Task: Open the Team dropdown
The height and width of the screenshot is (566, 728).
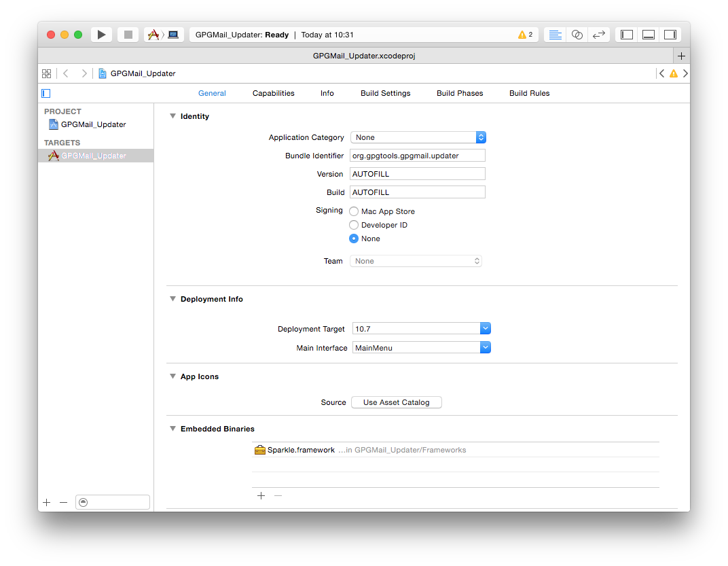Action: tap(416, 261)
